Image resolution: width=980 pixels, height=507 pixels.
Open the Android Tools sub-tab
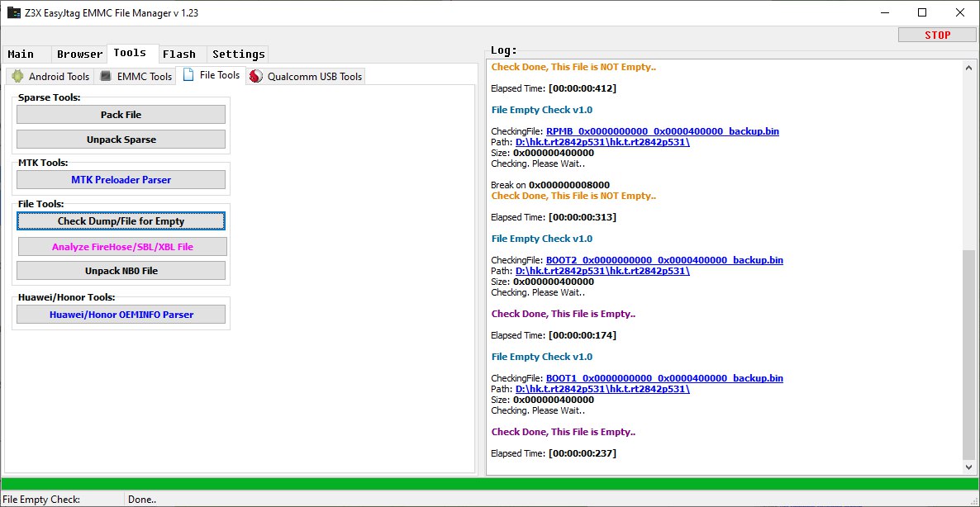click(50, 76)
